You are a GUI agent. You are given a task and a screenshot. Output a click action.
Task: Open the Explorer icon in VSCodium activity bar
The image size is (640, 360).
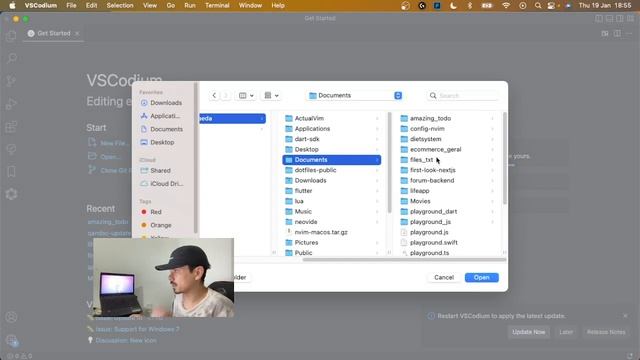[11, 36]
